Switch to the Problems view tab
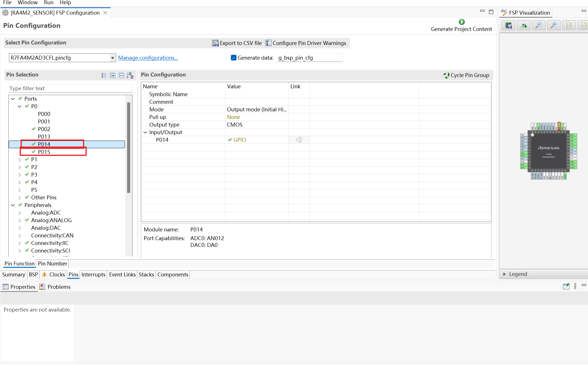The image size is (588, 365). coord(55,287)
